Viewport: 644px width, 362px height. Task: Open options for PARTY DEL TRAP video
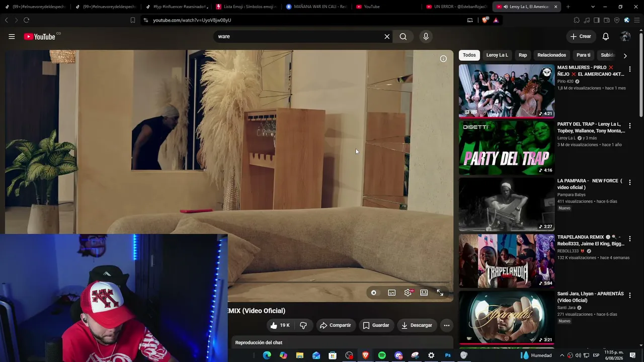point(629,126)
